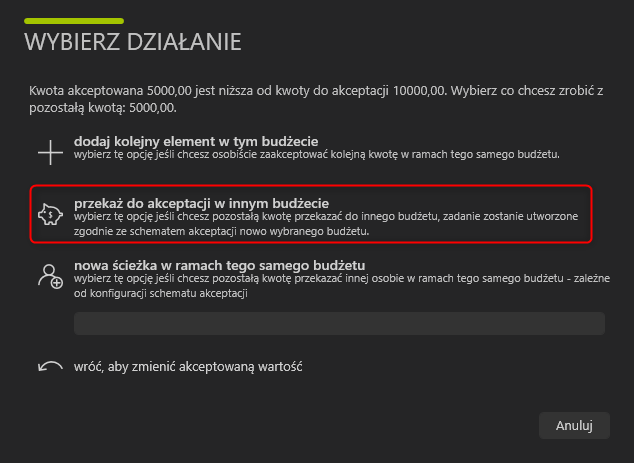Image resolution: width=634 pixels, height=463 pixels.
Task: Choose 'przekaż do akceptacji w innym budżecie'
Action: coord(201,203)
